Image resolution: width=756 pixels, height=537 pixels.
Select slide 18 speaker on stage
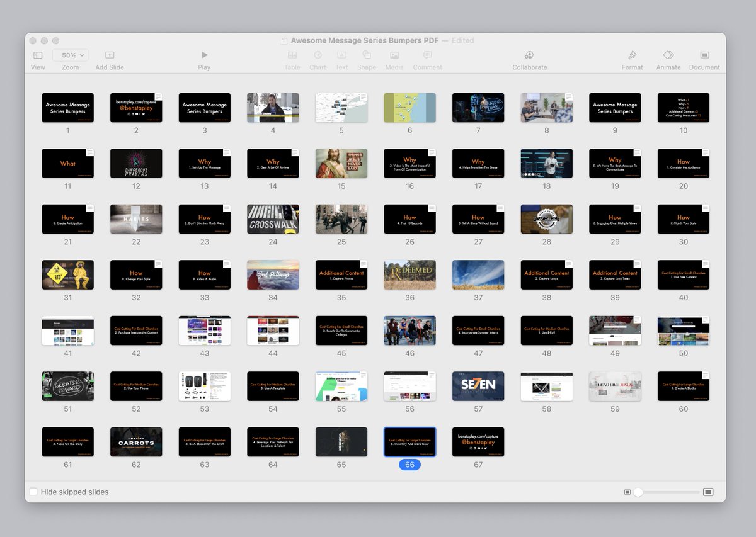click(547, 164)
